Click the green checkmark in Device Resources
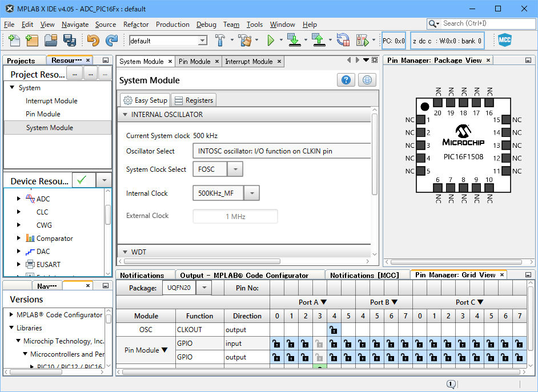 click(83, 180)
